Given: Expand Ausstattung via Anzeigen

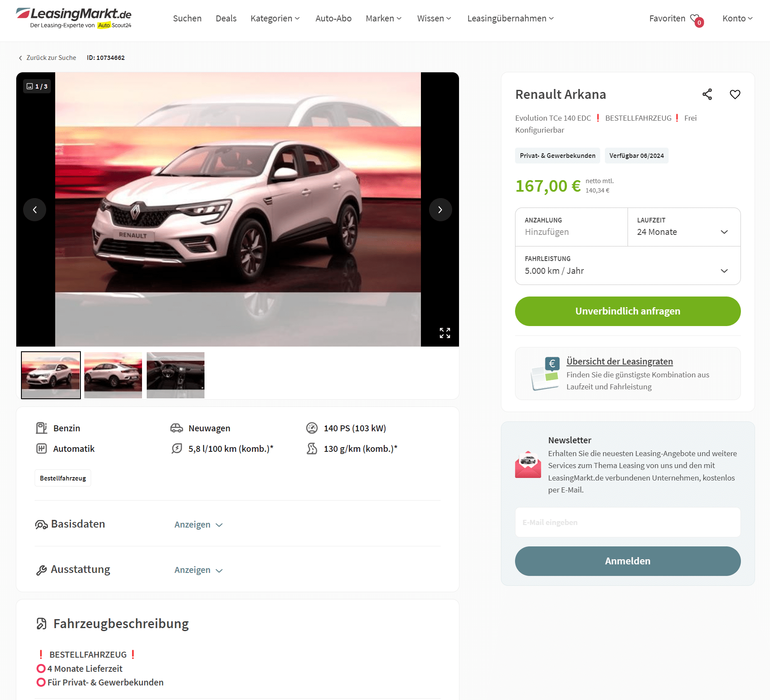Looking at the screenshot, I should pyautogui.click(x=198, y=570).
